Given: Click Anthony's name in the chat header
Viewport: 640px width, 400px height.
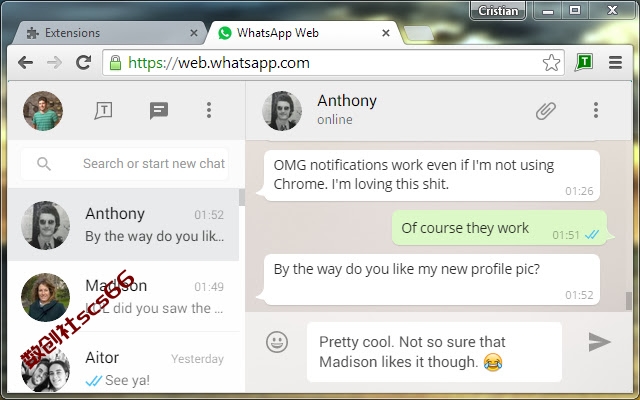Looking at the screenshot, I should [347, 101].
